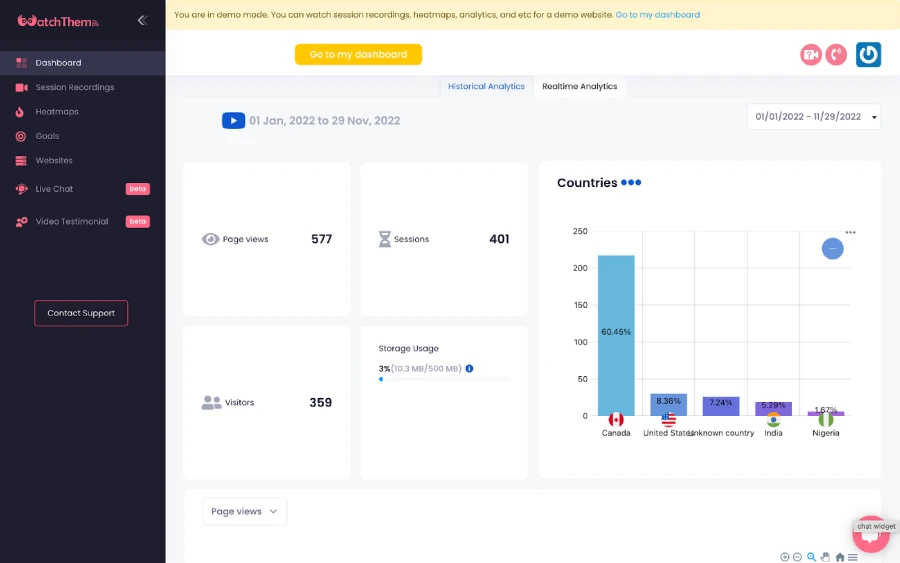Click the video help camera icon
This screenshot has width=900, height=563.
pyautogui.click(x=811, y=55)
